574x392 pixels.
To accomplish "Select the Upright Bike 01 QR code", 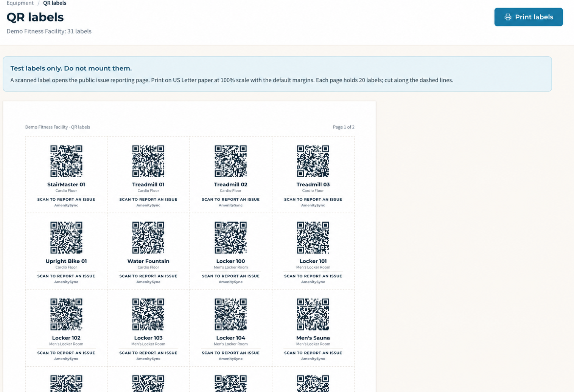I will coord(66,237).
